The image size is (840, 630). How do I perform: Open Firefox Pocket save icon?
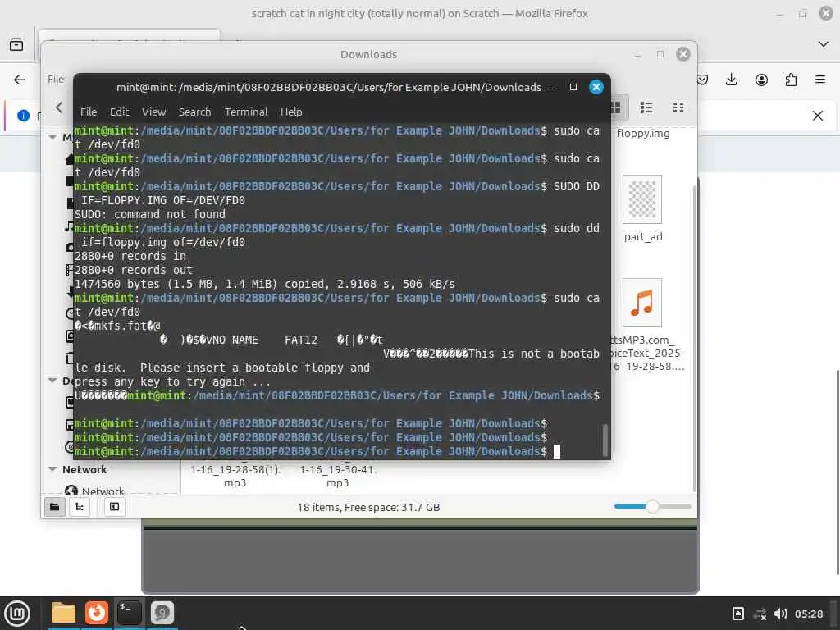(702, 80)
